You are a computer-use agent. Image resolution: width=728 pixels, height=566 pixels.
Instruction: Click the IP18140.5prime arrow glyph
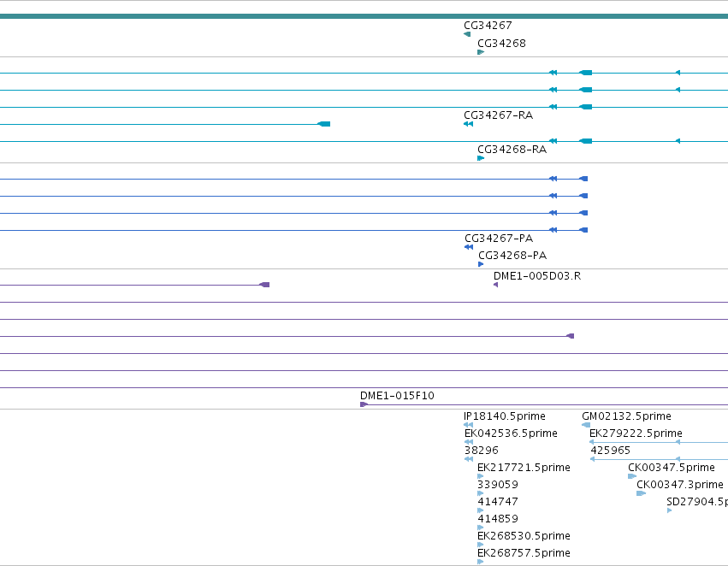point(469,425)
